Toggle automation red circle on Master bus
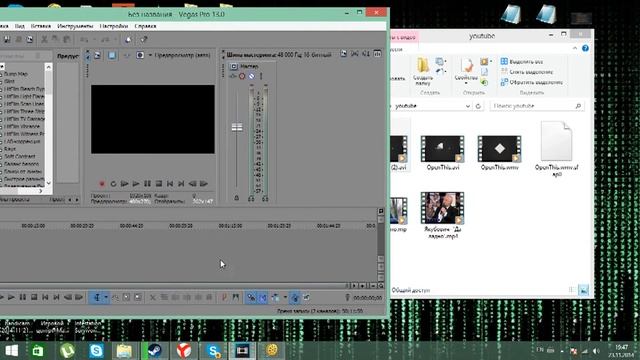Viewport: 640px width, 360px height. pos(242,76)
